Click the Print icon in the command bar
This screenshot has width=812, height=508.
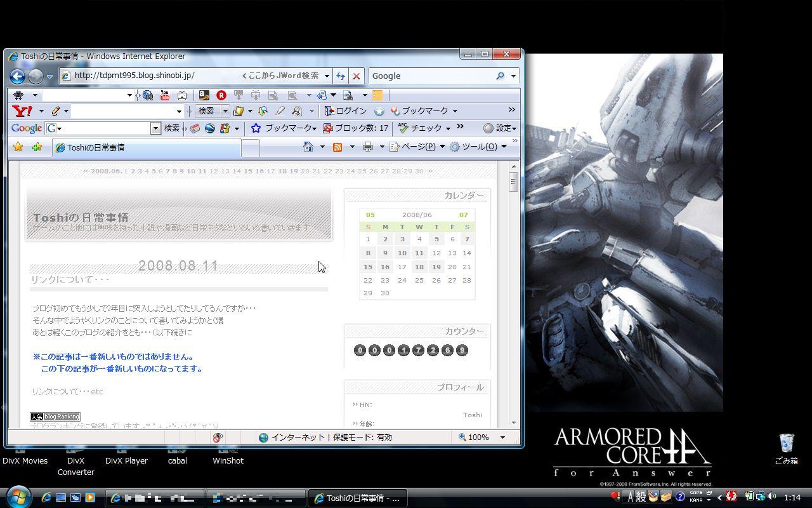[x=368, y=147]
